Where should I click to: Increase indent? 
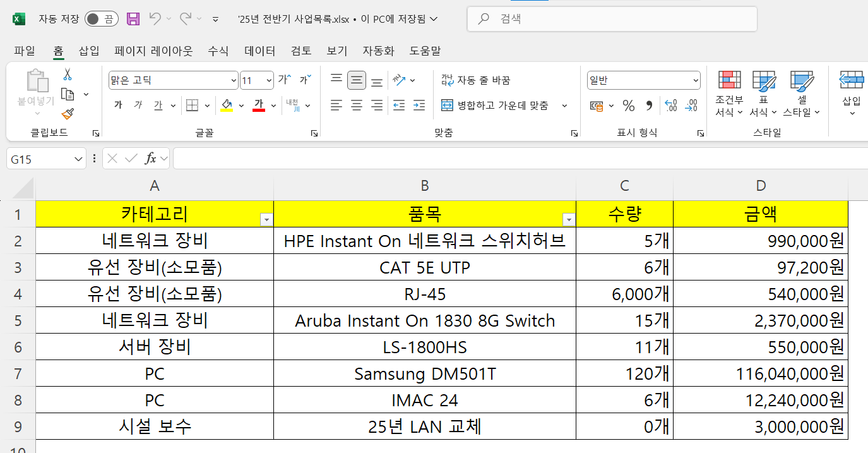(x=419, y=106)
